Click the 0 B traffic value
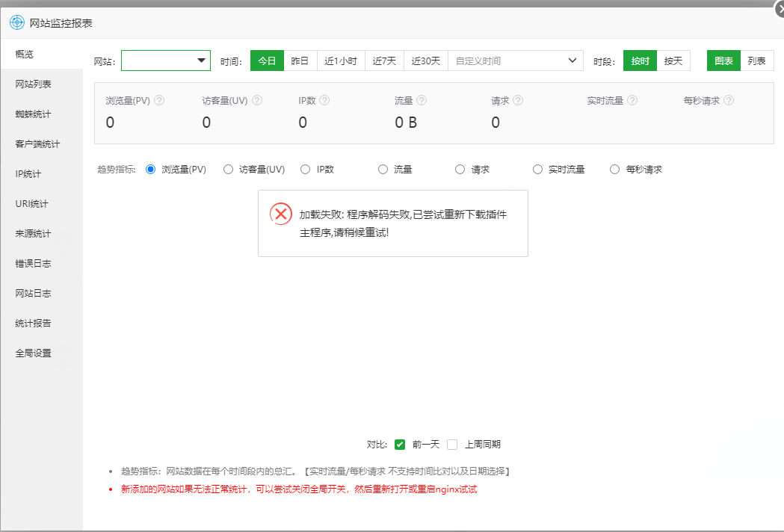This screenshot has height=532, width=784. tap(406, 123)
